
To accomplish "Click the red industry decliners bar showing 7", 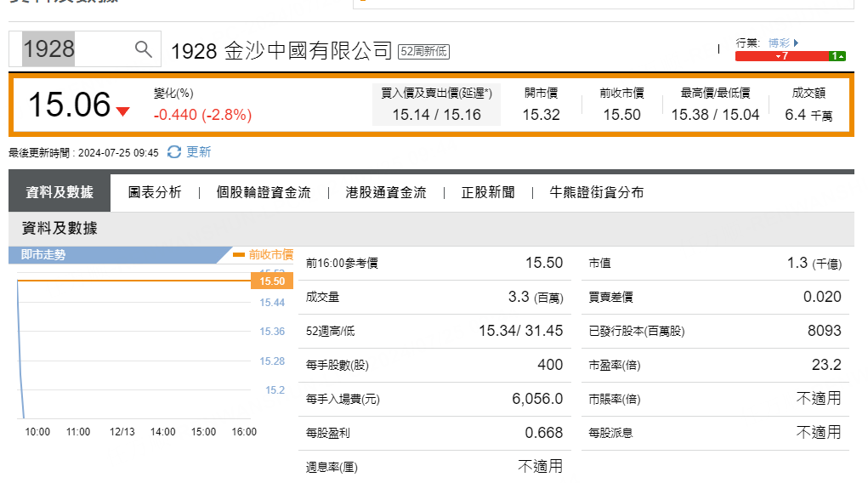I will click(x=781, y=56).
